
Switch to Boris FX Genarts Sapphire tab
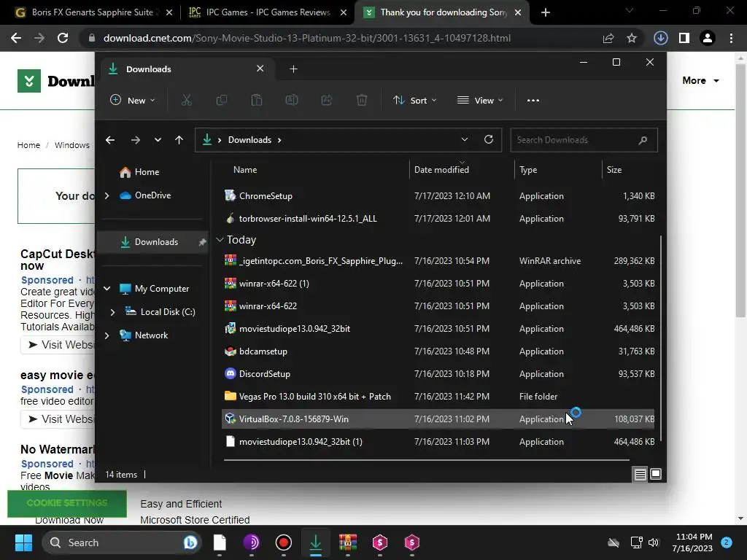pyautogui.click(x=93, y=12)
